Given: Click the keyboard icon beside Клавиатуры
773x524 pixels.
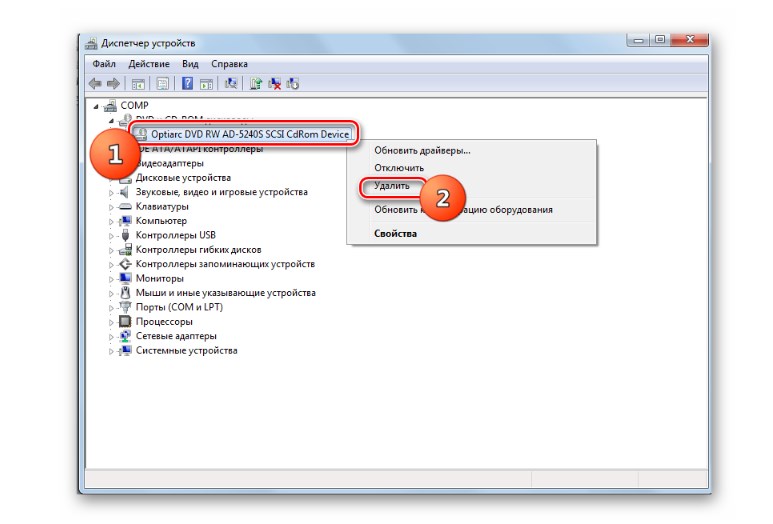Looking at the screenshot, I should [x=125, y=207].
